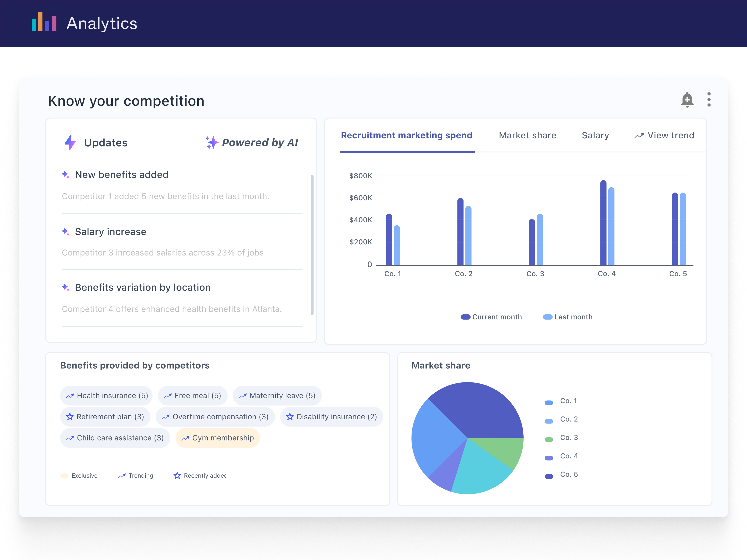Click the Updates panel vertical scrollbar
The image size is (747, 560).
312,245
